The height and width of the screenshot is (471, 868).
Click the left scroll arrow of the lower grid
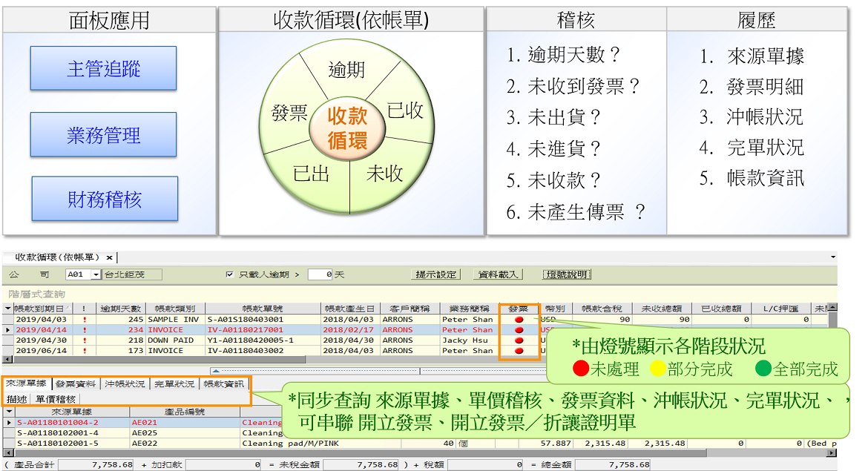(x=7, y=453)
